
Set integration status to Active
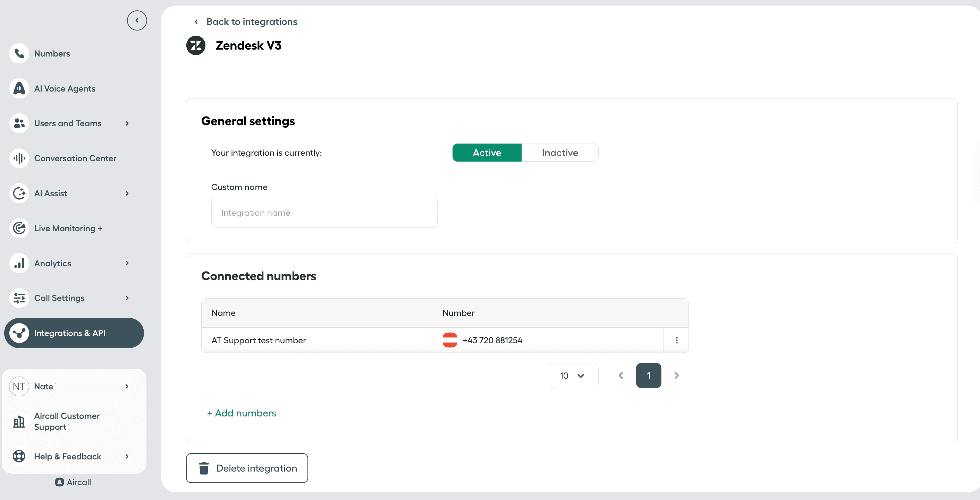[x=487, y=153]
